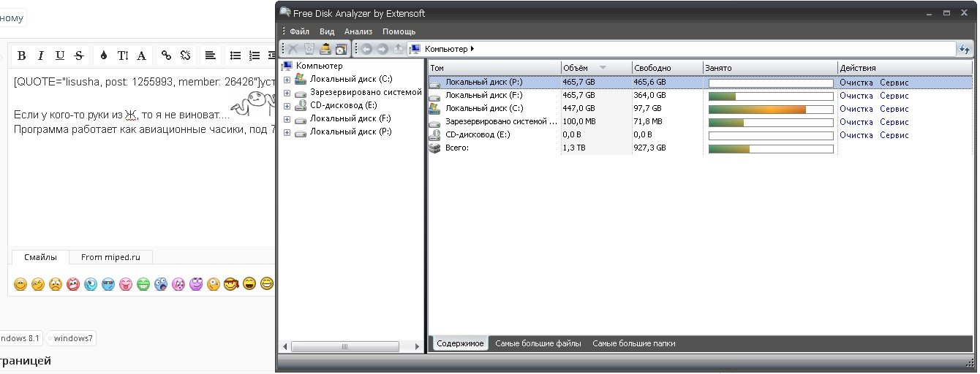Click Очистка for Локальный диск (F:)

tap(856, 96)
